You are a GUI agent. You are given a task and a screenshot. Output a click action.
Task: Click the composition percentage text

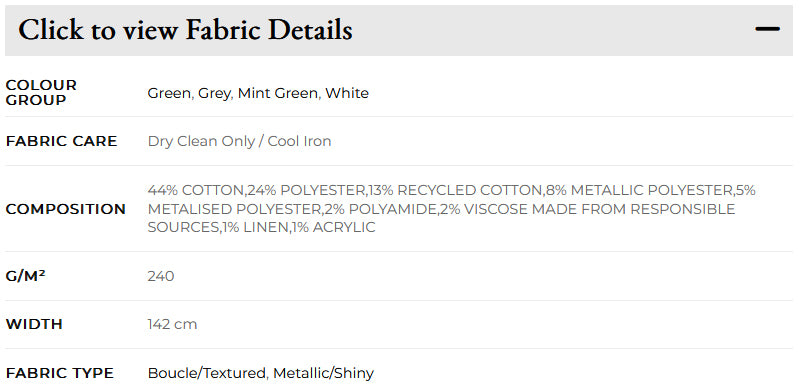[451, 209]
